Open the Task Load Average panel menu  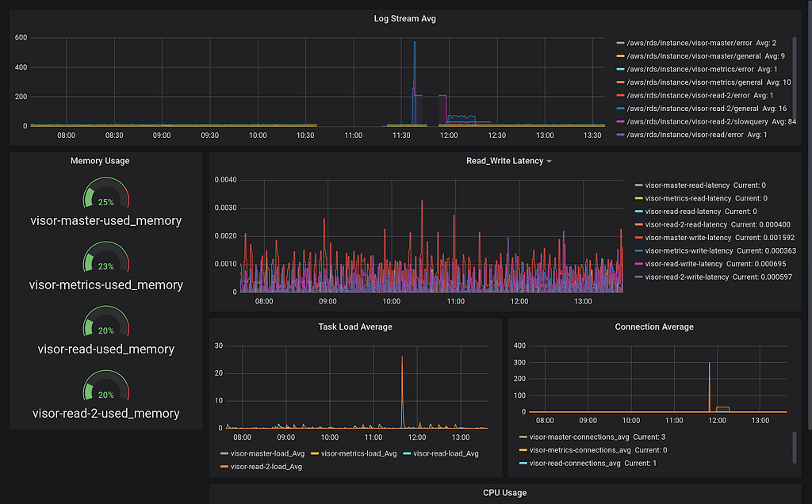[355, 327]
